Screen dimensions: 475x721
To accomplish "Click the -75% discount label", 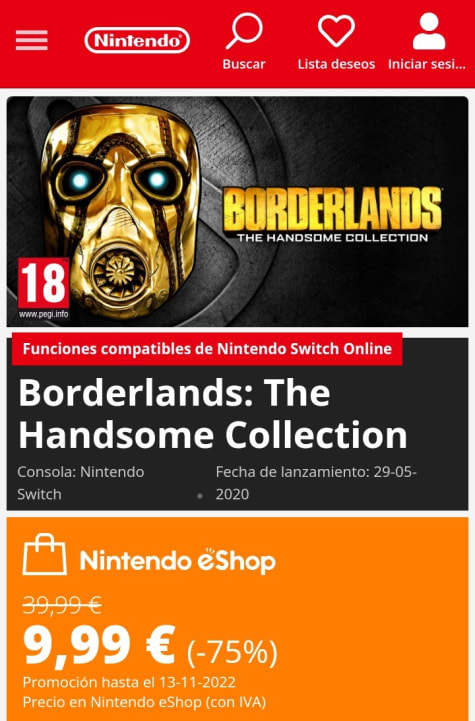I will (232, 652).
